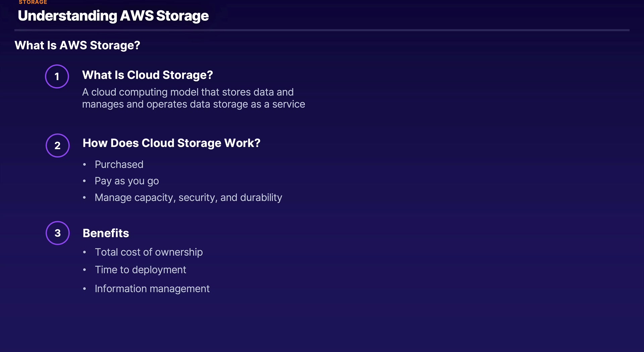The width and height of the screenshot is (644, 352).
Task: Click the Purchased bullet item
Action: (119, 165)
